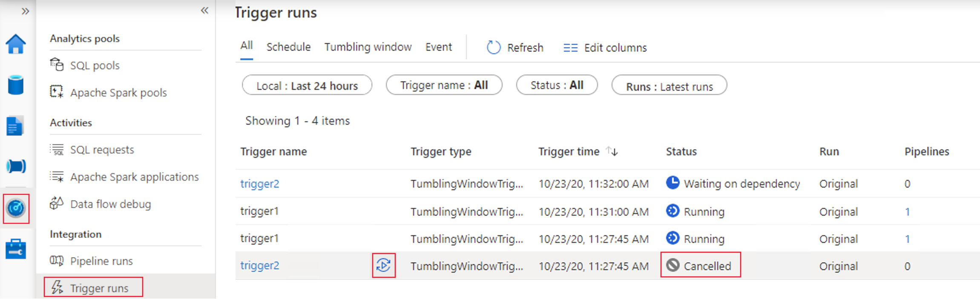Open the Local: Last 24 hours filter
The width and height of the screenshot is (980, 299).
307,85
